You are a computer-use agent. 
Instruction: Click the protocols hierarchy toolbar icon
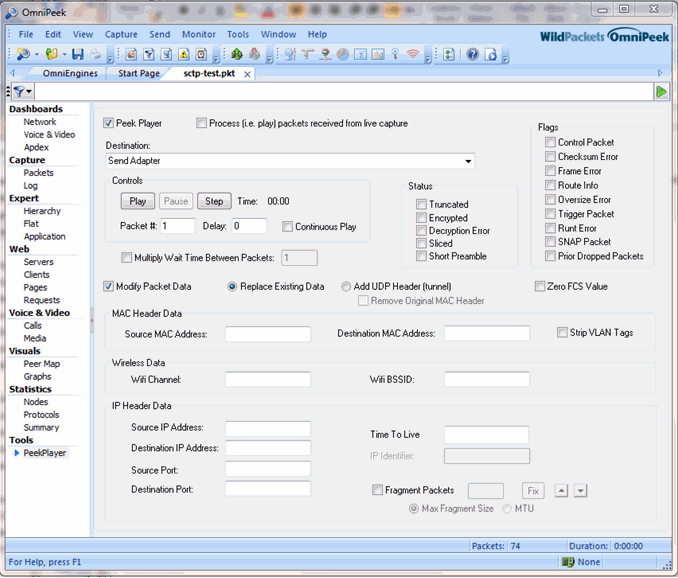(x=308, y=54)
